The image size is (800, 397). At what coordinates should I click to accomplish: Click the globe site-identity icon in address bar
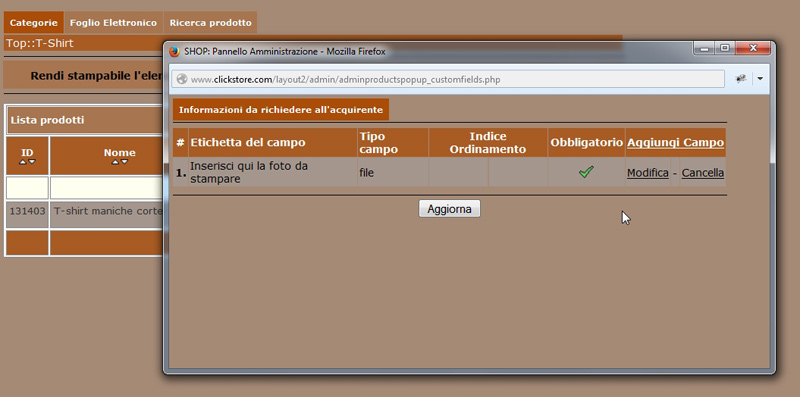click(x=182, y=79)
